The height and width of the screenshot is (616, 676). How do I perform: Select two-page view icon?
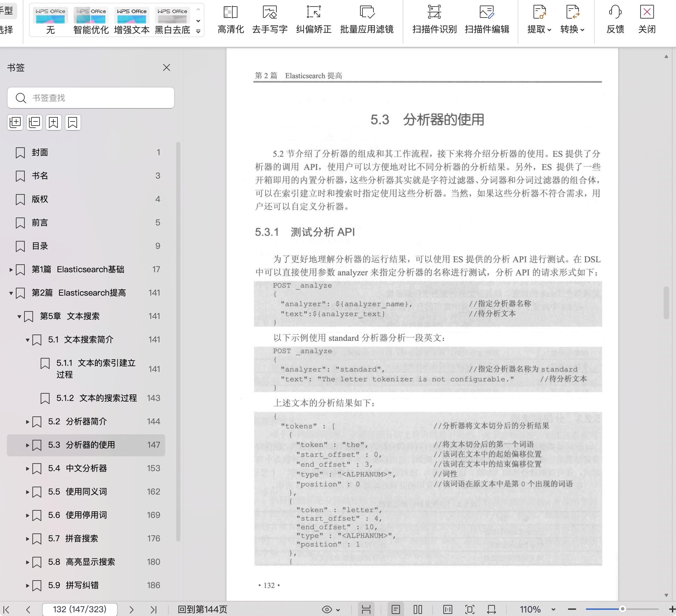[x=418, y=609]
